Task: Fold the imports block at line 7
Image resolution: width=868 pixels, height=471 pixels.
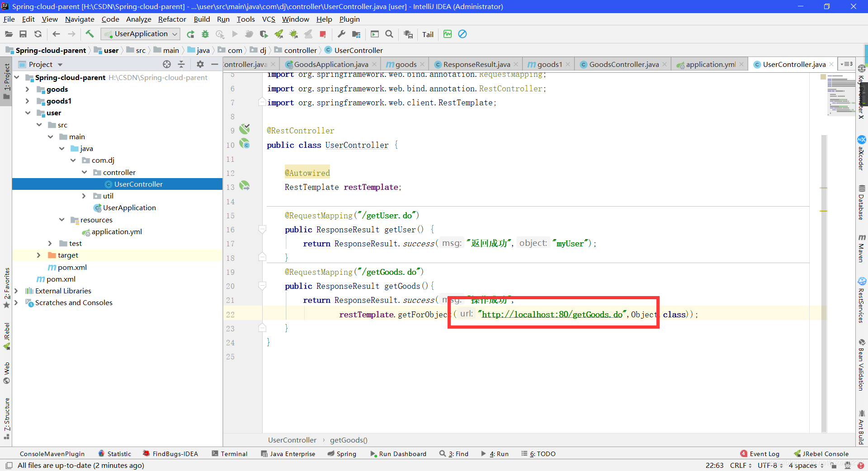Action: click(x=262, y=102)
